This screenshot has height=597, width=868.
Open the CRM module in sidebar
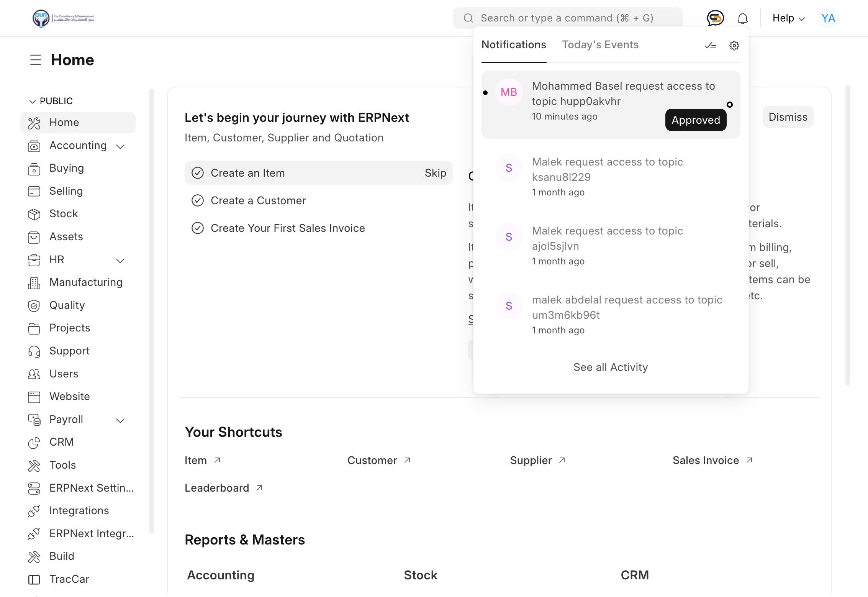point(61,442)
